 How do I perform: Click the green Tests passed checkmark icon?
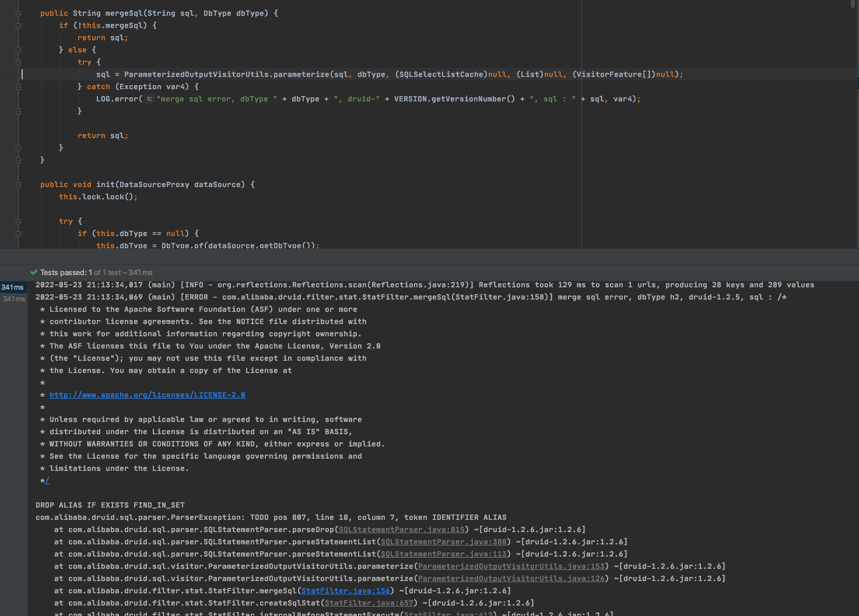[x=34, y=272]
